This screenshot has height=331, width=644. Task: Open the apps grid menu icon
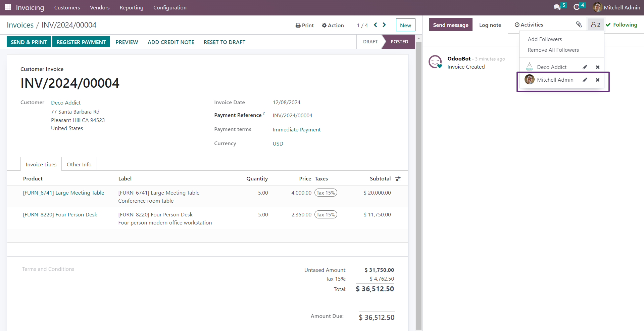click(x=8, y=7)
